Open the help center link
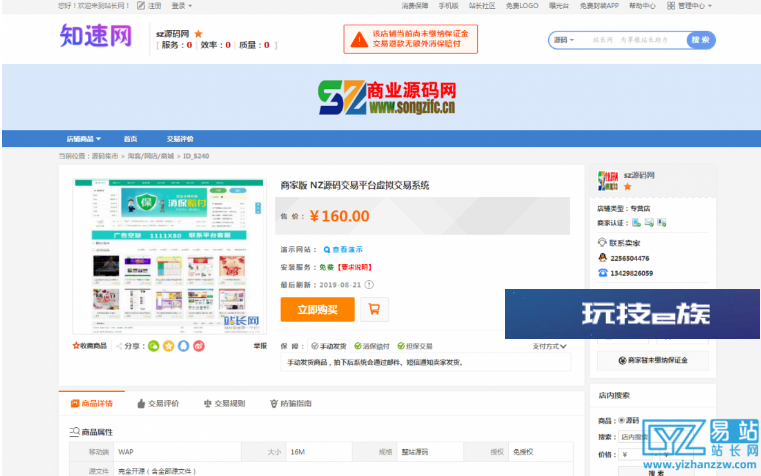This screenshot has width=761, height=476. tap(642, 6)
